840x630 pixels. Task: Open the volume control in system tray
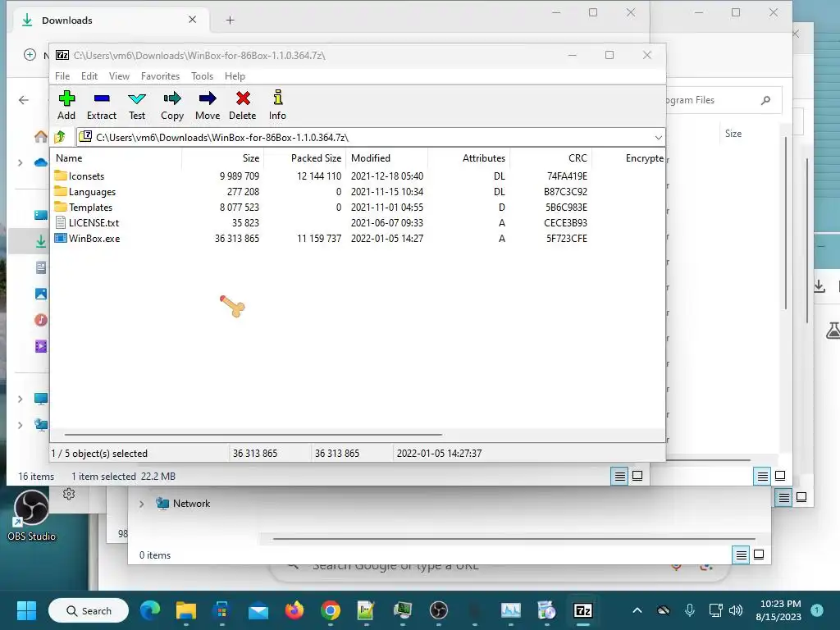736,610
